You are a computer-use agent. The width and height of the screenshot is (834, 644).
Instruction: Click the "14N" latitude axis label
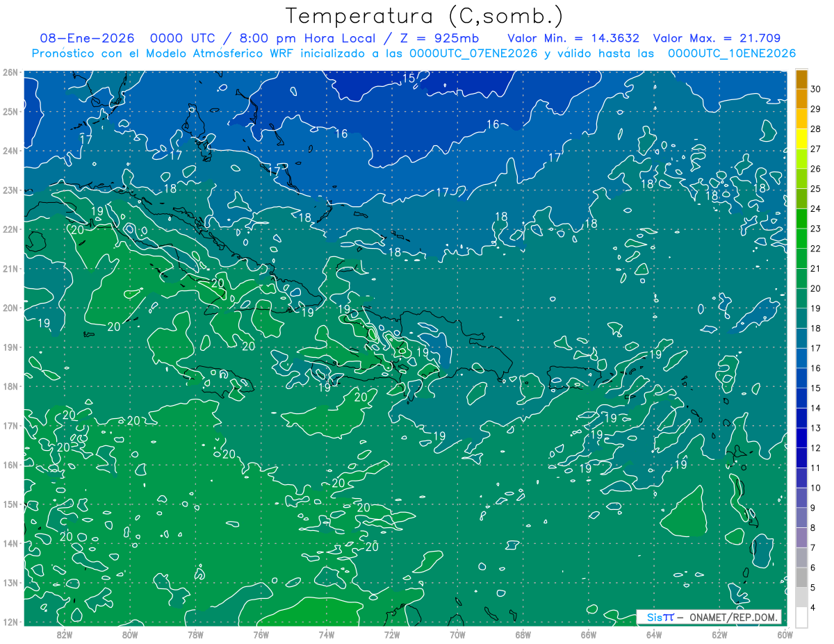(x=10, y=543)
